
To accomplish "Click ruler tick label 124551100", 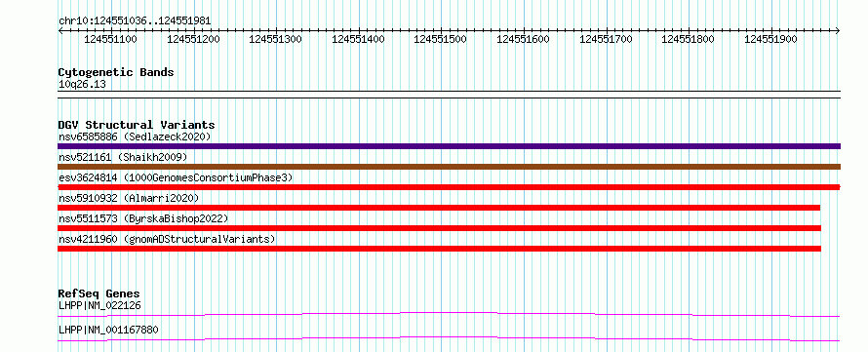I will point(111,39).
